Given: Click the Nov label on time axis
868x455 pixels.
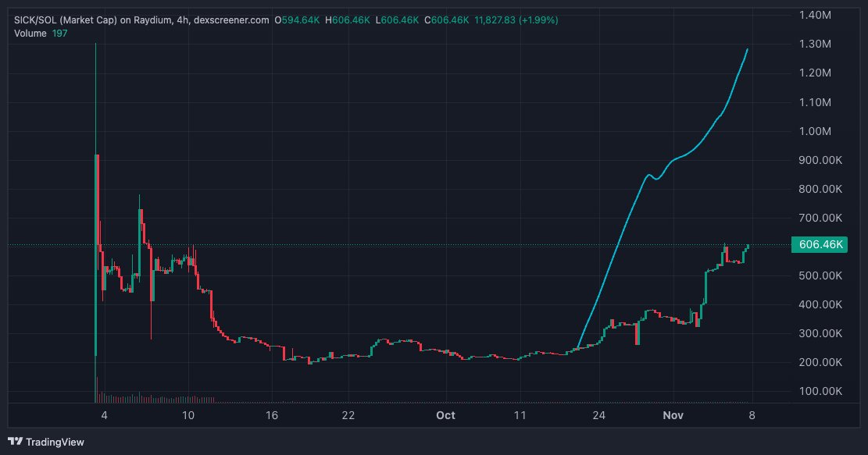Looking at the screenshot, I should (673, 415).
